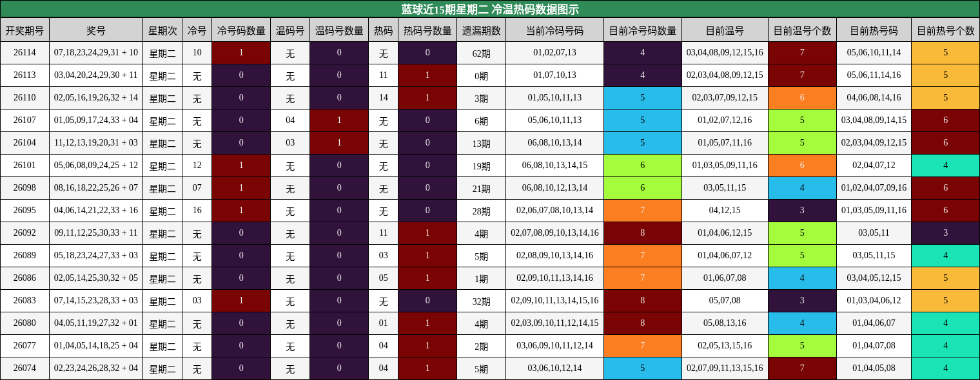Click the 星期次 column header
This screenshot has height=380, width=980.
[162, 30]
